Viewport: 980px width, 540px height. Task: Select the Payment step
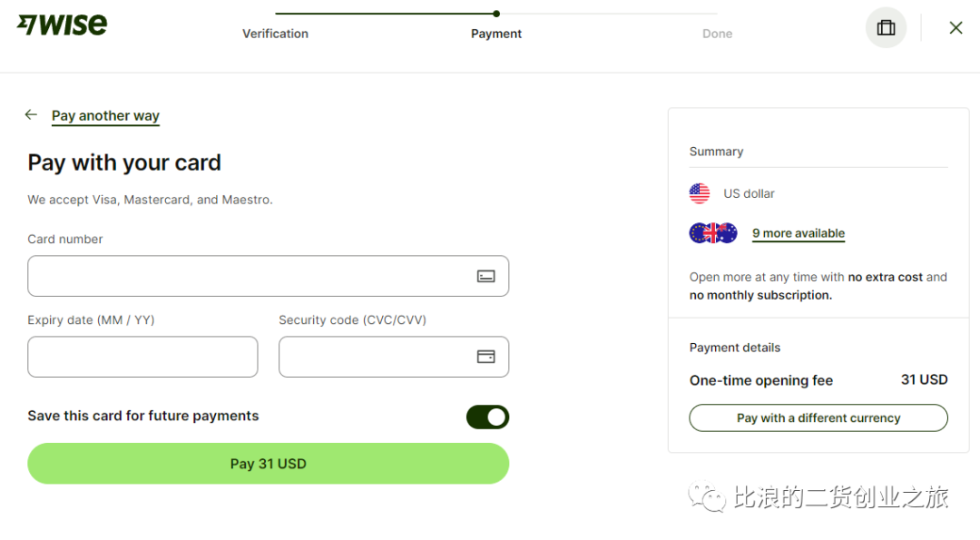(496, 34)
